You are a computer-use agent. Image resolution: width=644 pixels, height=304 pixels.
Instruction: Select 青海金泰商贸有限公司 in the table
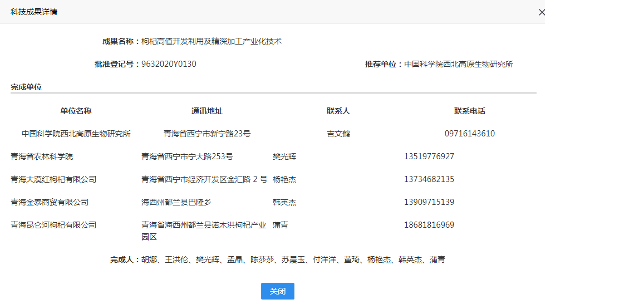[50, 202]
